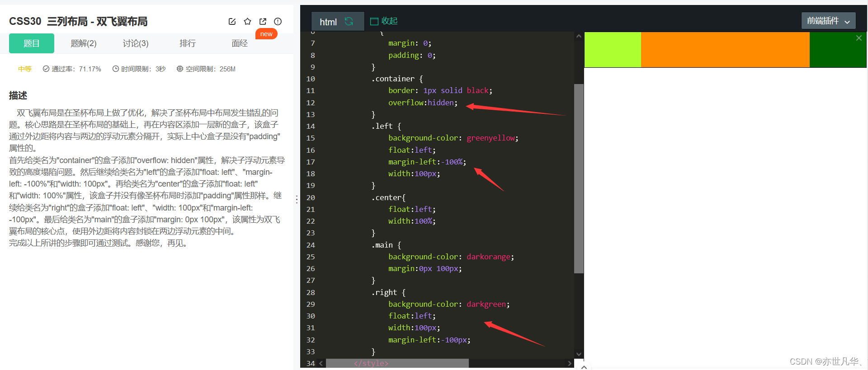
Task: Click the editor scroll-down arrow
Action: pyautogui.click(x=579, y=354)
